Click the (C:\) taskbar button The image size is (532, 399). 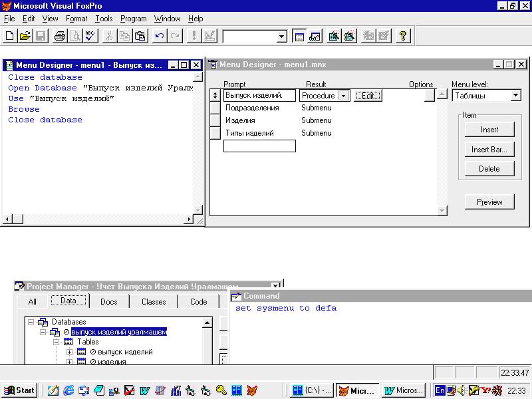312,390
